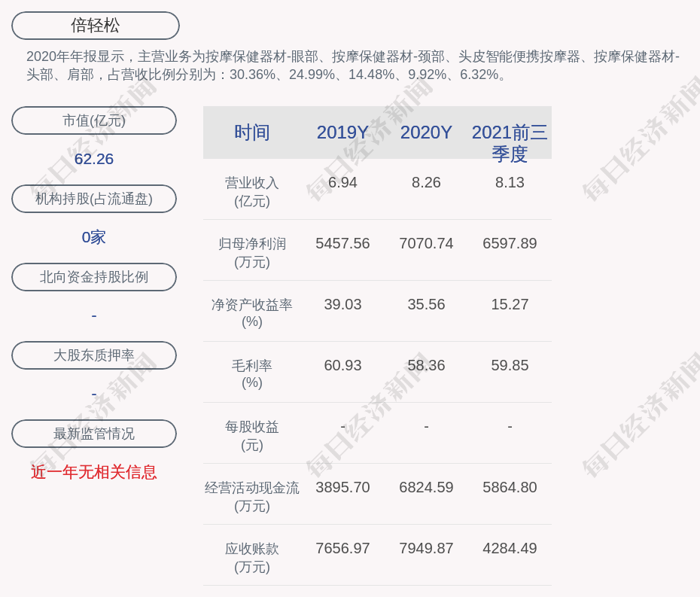Click the 归母净利润(万元) row label
700x597 pixels.
coord(252,253)
